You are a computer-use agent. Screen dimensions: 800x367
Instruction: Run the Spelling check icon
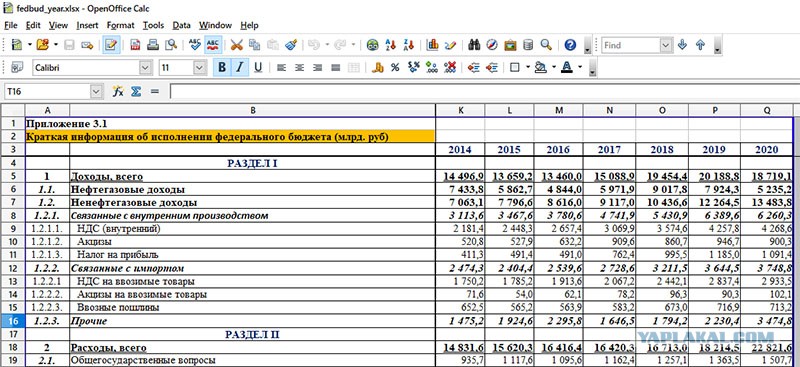[194, 45]
